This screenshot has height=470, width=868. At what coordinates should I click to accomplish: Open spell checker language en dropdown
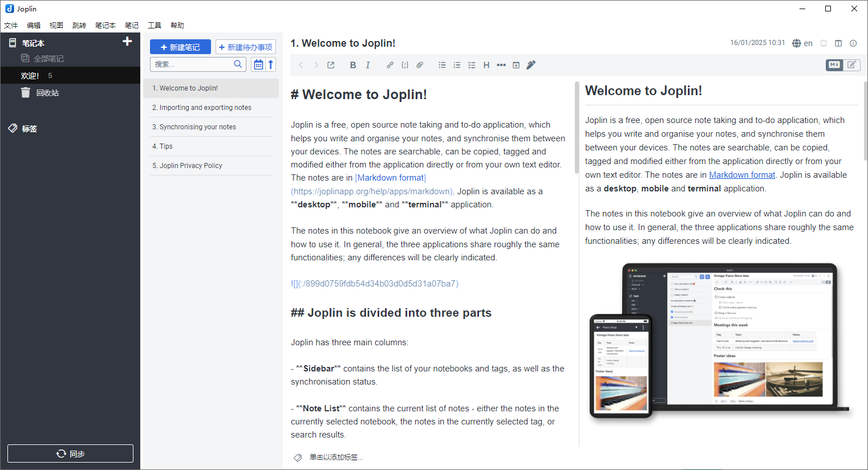pos(802,43)
